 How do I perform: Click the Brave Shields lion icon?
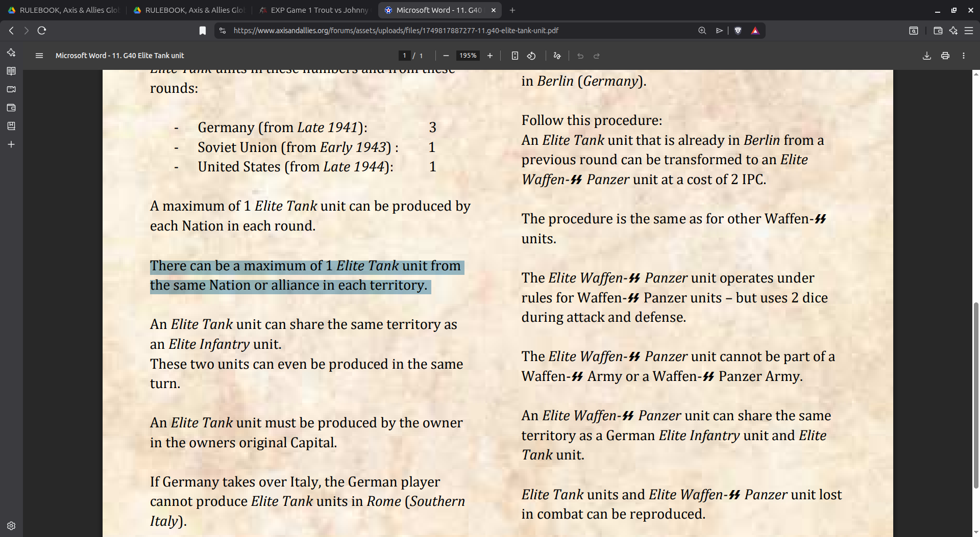click(x=738, y=31)
